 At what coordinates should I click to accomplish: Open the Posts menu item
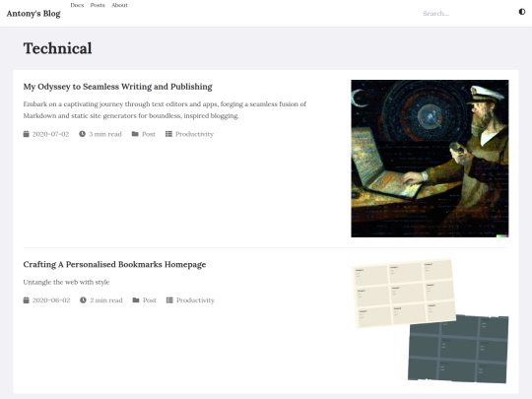(x=98, y=5)
